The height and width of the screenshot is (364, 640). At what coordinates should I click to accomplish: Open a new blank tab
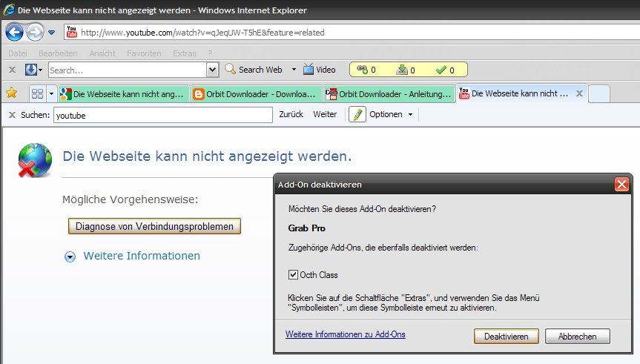point(599,94)
